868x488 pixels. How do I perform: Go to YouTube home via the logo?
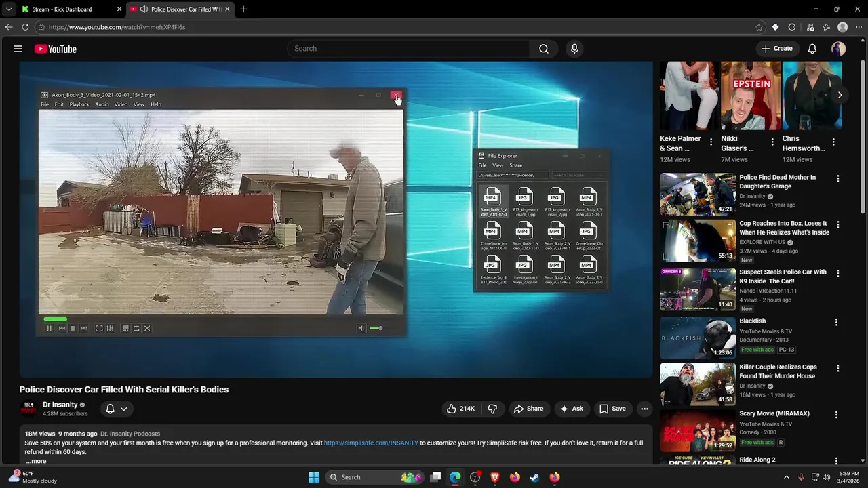[x=56, y=49]
